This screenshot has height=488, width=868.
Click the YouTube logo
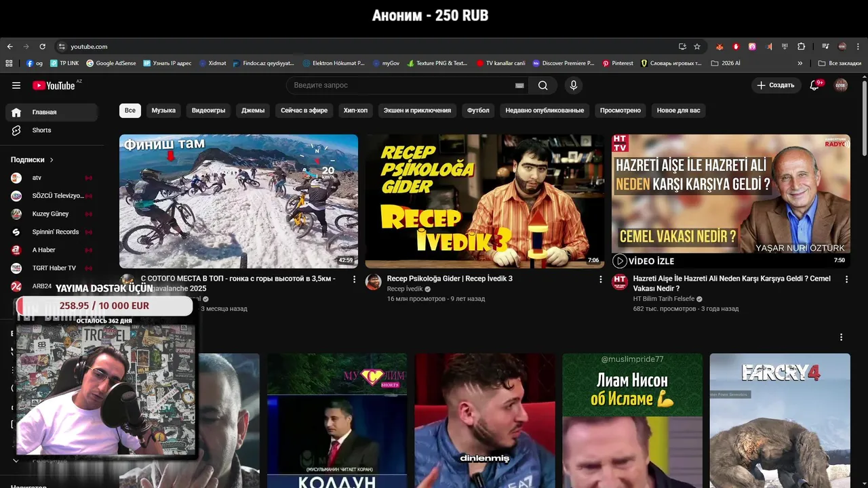(x=54, y=85)
